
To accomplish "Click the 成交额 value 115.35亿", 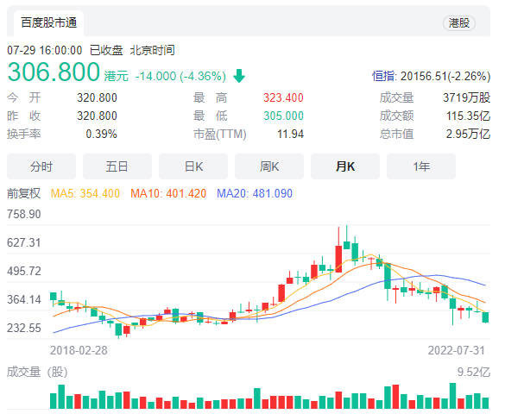I will coord(468,116).
